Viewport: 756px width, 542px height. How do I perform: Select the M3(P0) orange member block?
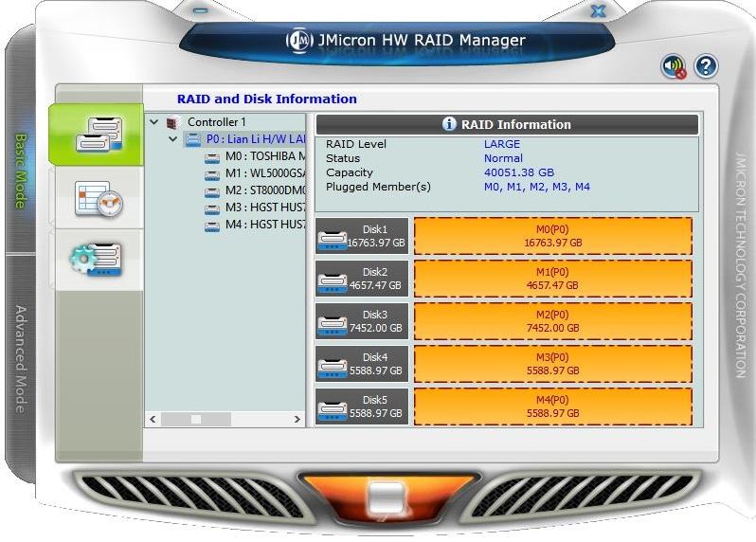coord(553,364)
